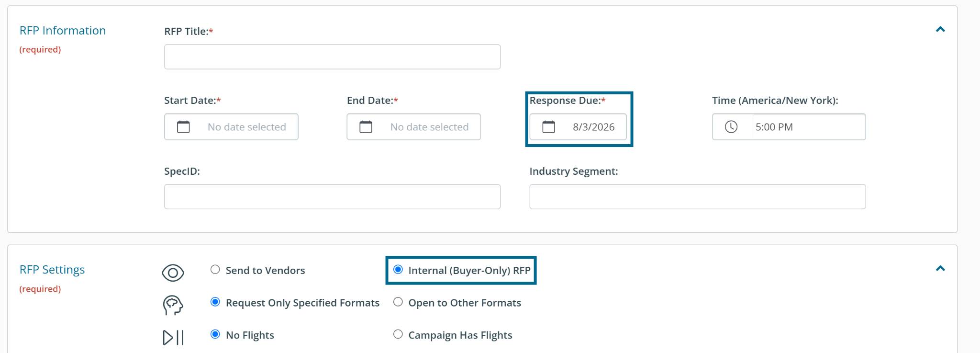
Task: Click the play-pause flights icon
Action: tap(173, 338)
